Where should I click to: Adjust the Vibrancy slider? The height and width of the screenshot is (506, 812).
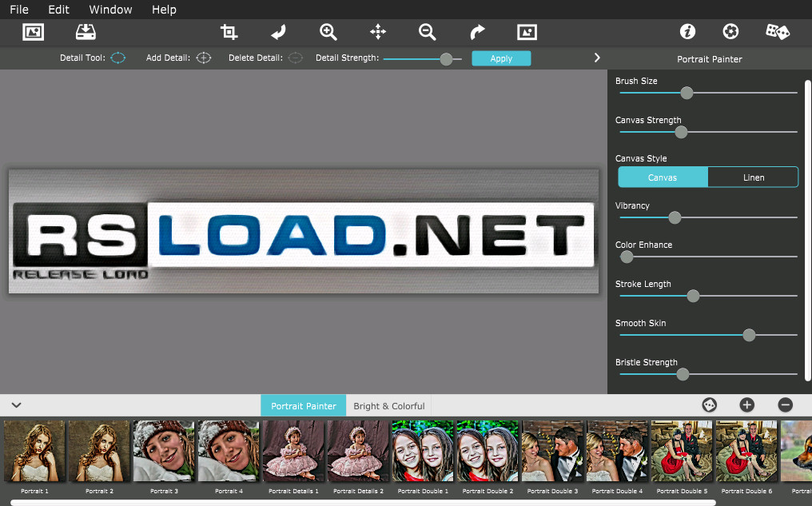708,217
